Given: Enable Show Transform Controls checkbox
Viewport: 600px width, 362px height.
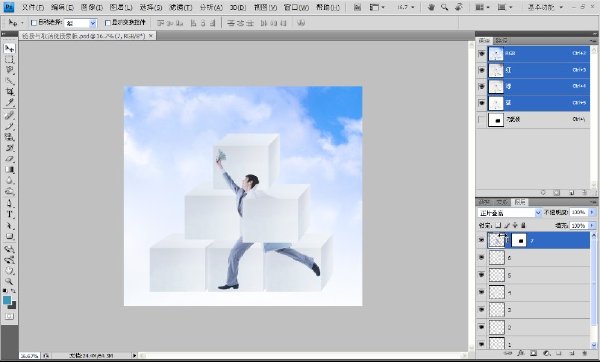Looking at the screenshot, I should (108, 23).
